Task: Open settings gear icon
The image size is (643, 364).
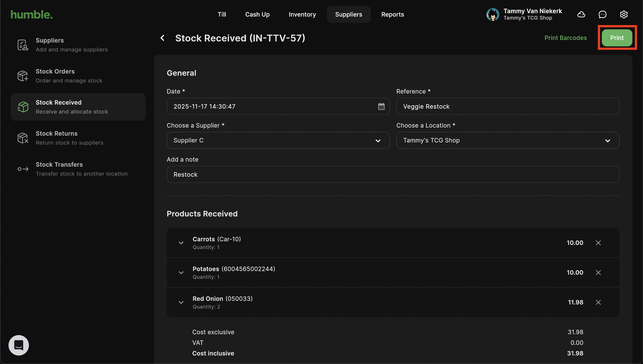Action: (x=624, y=14)
